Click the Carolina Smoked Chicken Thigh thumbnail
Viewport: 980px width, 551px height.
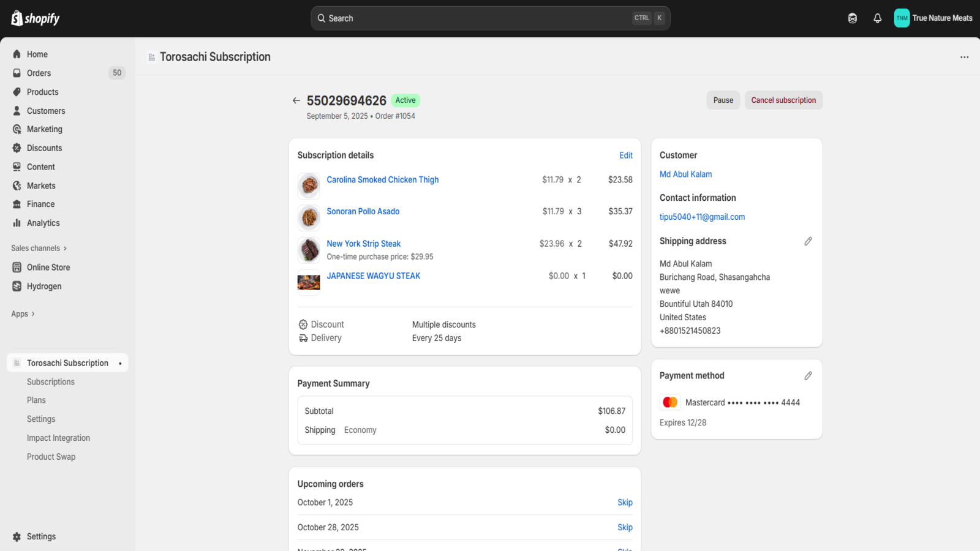(x=309, y=186)
